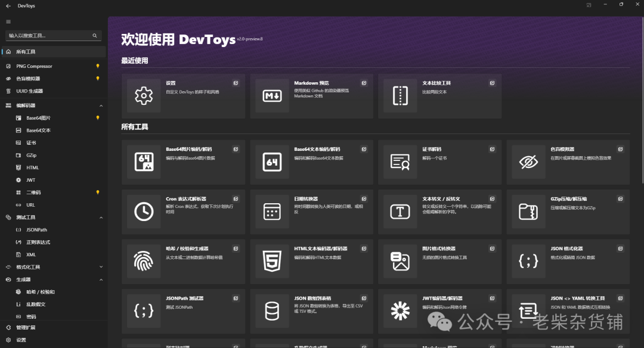Open 管理扩展 at the sidebar bottom
644x348 pixels.
point(54,328)
